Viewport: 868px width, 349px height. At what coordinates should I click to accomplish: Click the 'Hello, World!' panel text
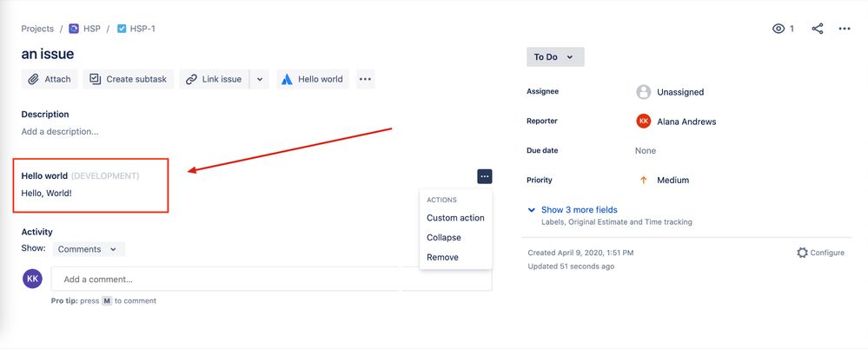pos(47,194)
